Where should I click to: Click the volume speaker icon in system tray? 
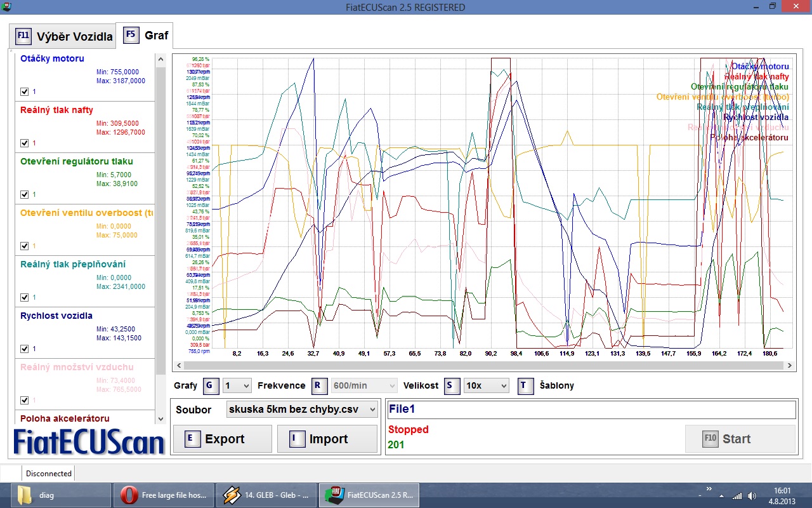752,495
